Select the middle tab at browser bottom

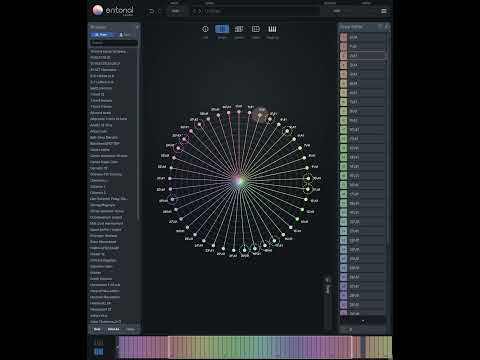click(x=114, y=329)
